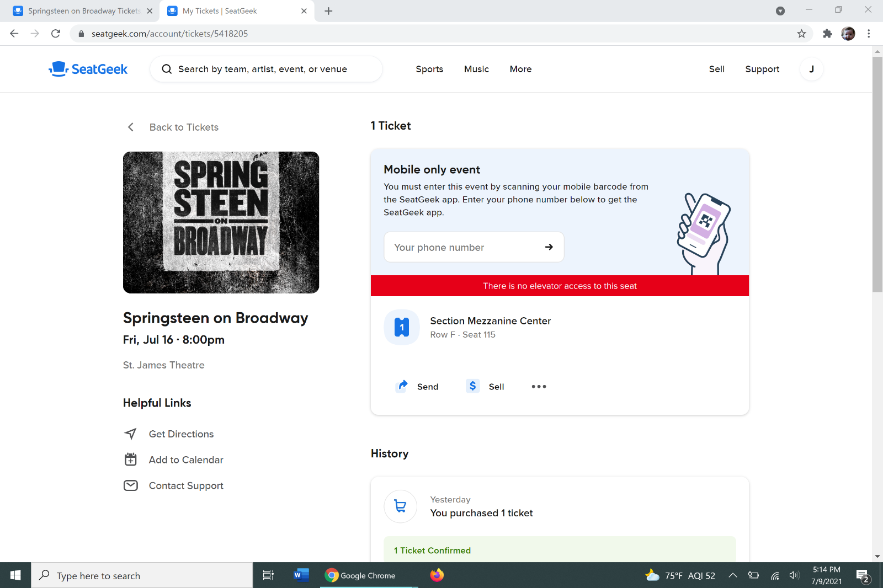Viewport: 883px width, 588px height.
Task: Open Chrome extensions puzzle icon
Action: (827, 34)
